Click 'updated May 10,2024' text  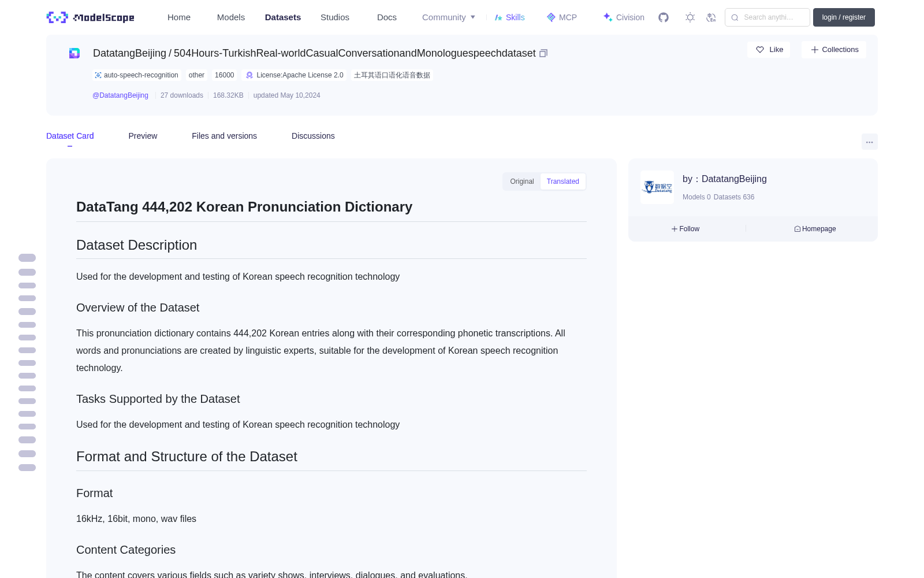[x=286, y=95]
